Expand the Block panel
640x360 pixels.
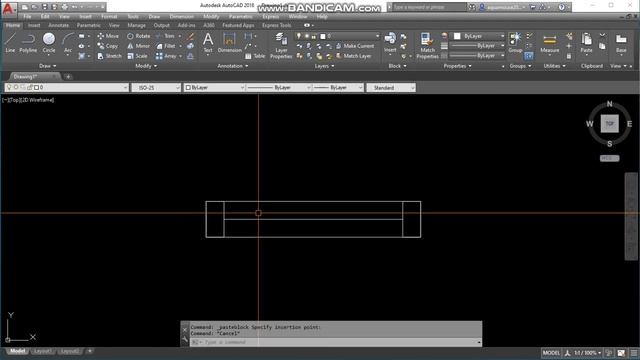click(397, 66)
